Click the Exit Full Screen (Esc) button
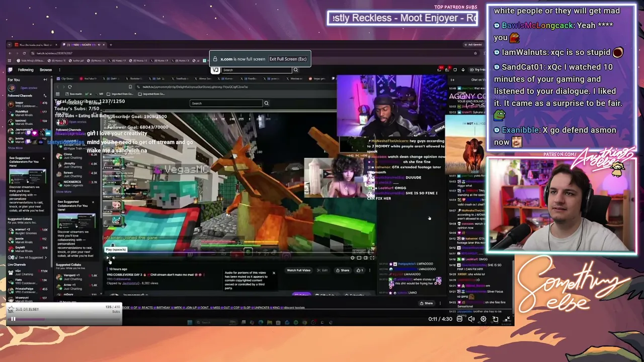This screenshot has height=362, width=644. click(x=288, y=59)
